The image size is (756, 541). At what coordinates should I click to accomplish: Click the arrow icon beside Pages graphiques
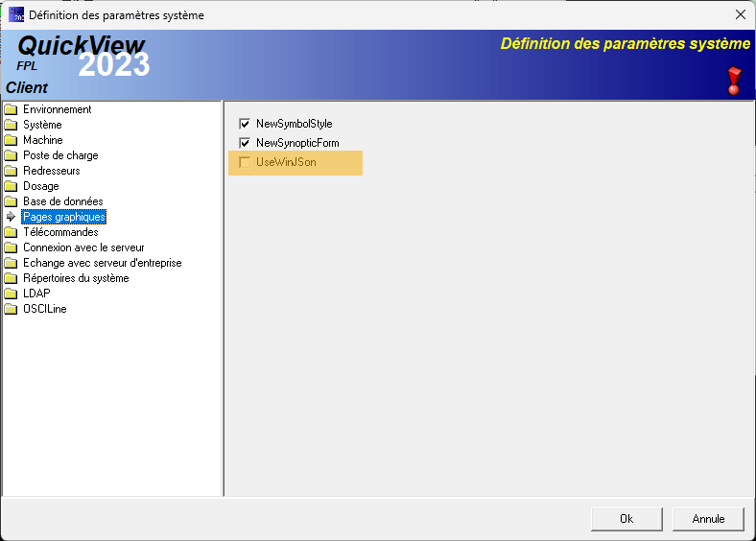click(x=11, y=217)
